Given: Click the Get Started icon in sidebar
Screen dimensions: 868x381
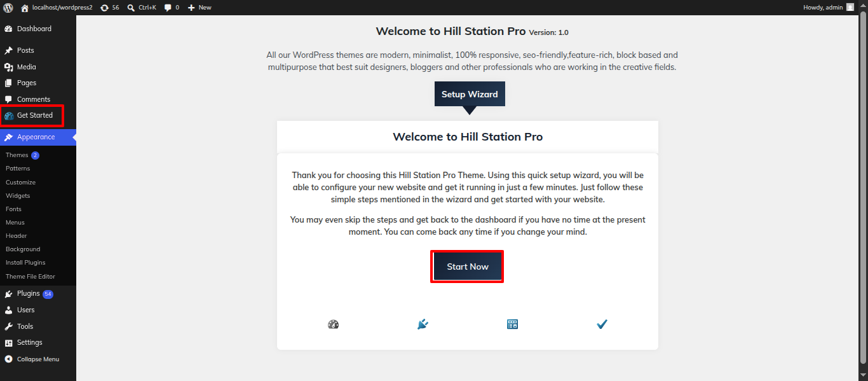Looking at the screenshot, I should [9, 116].
